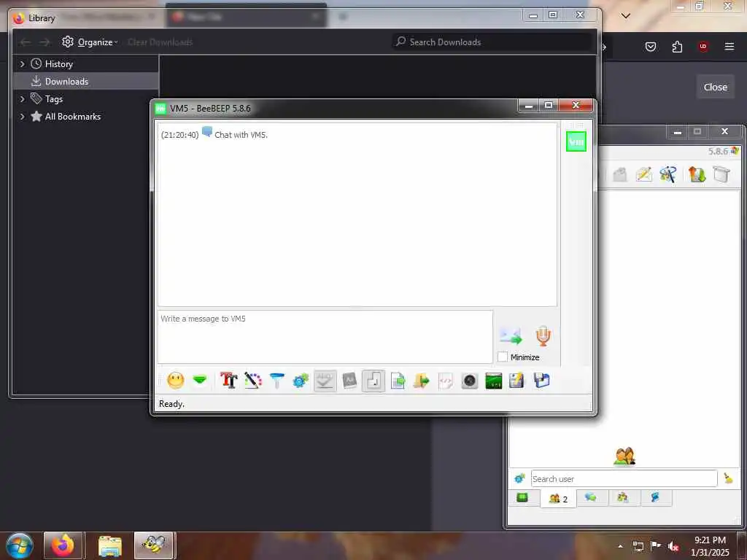Toggle the grey spell-check tray icon

pyautogui.click(x=325, y=381)
